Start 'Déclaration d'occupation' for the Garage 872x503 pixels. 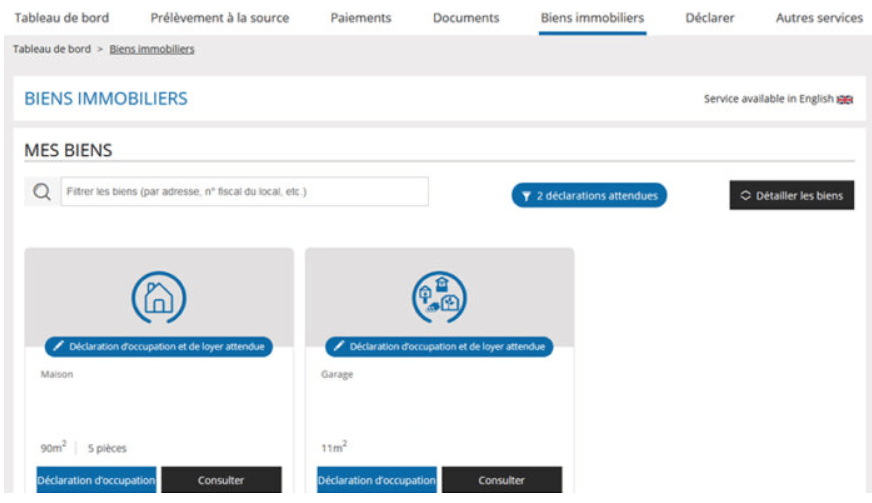point(377,480)
